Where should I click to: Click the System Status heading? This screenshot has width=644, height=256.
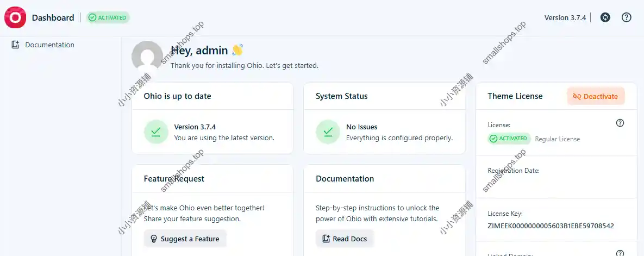(x=342, y=96)
